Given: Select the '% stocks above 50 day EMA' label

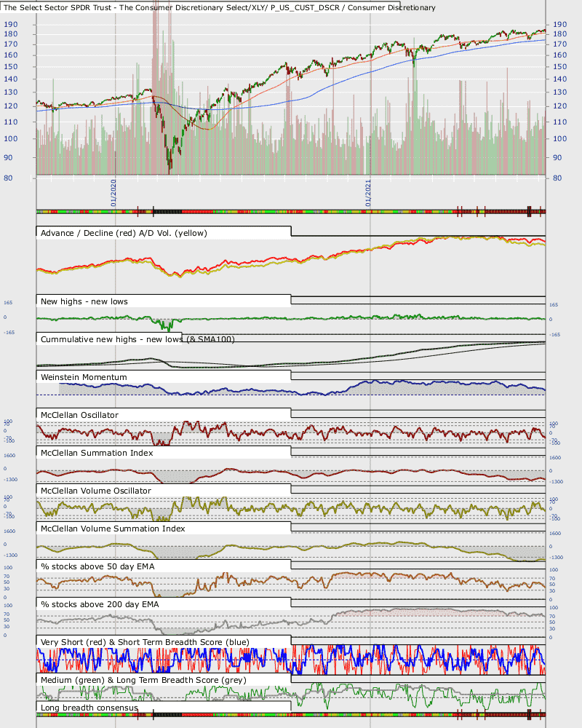Looking at the screenshot, I should pyautogui.click(x=97, y=566).
